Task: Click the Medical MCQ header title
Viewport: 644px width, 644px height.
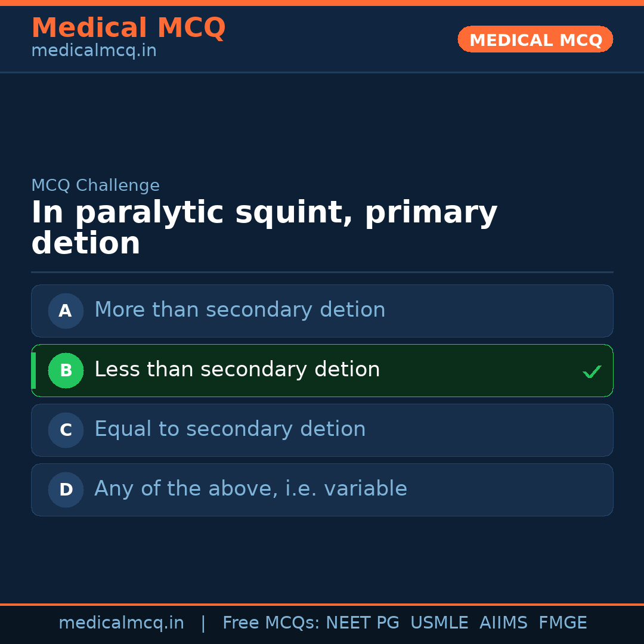Action: point(128,28)
